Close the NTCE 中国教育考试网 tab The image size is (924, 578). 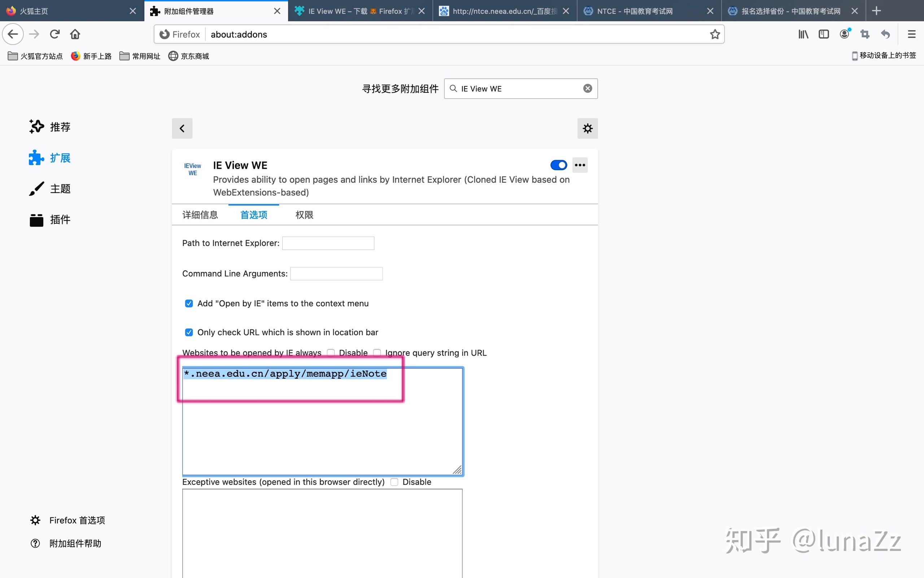(710, 11)
